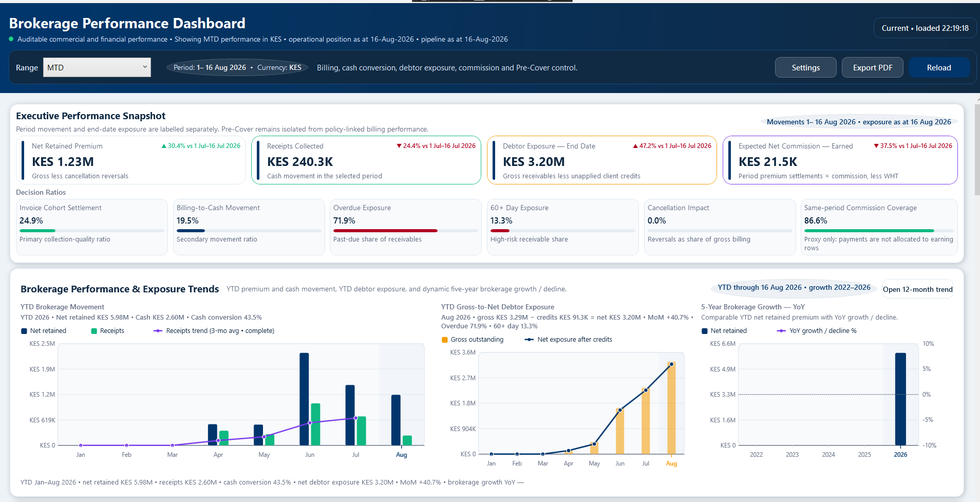The height and width of the screenshot is (502, 980).
Task: Click the 2026 year axis label
Action: click(x=900, y=455)
